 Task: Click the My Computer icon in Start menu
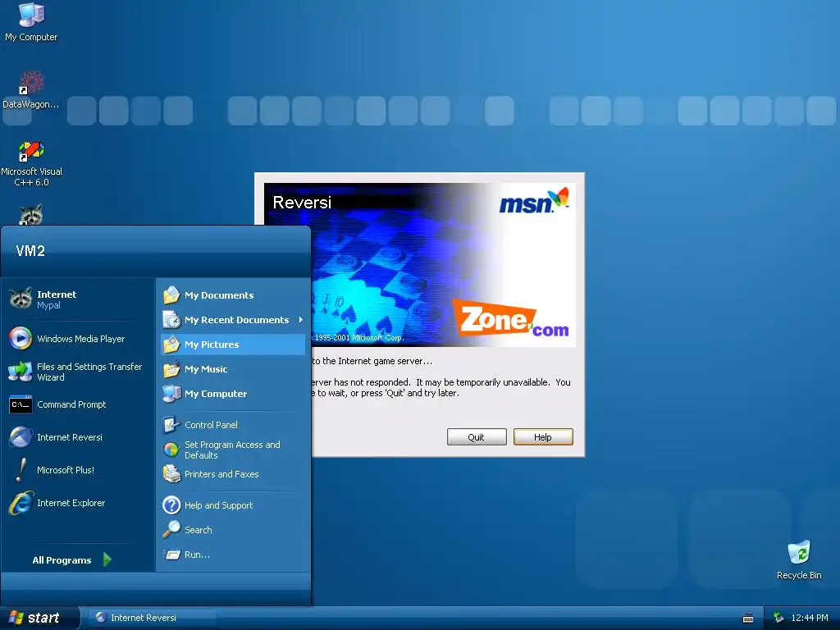[171, 394]
